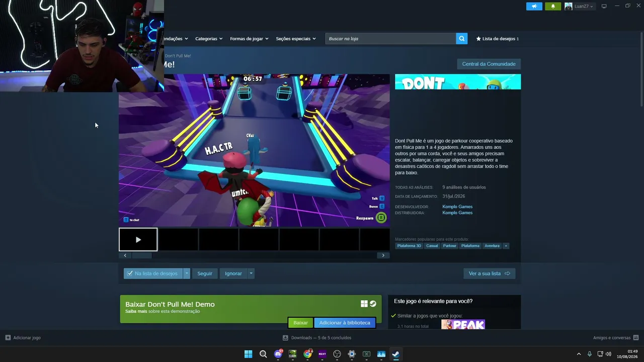Click the main gameplay video player

[x=254, y=150]
